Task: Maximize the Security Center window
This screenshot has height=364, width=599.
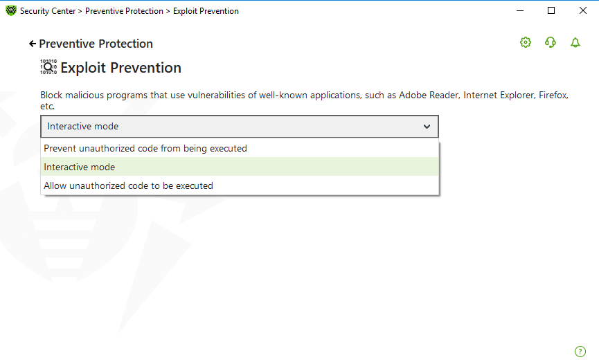Action: (x=551, y=10)
